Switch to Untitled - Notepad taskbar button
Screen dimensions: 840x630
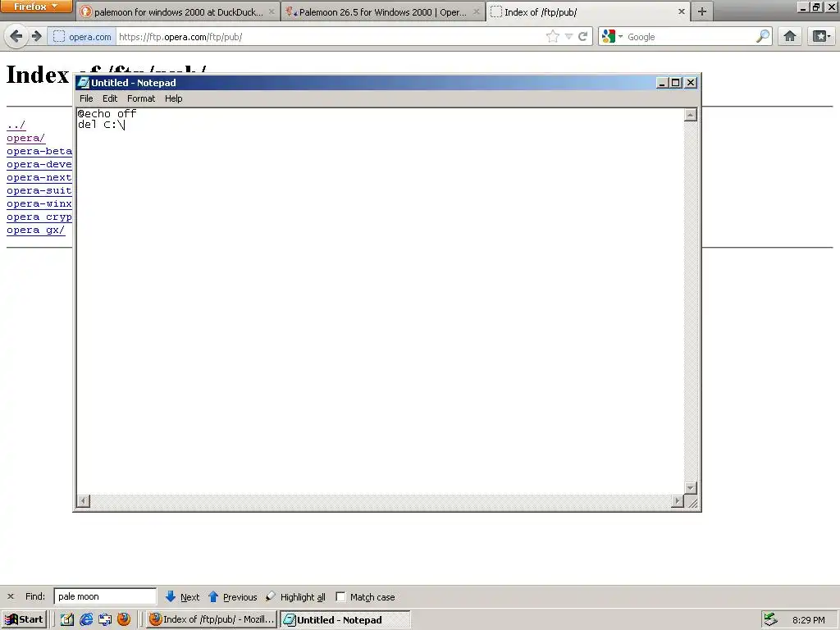tap(345, 620)
